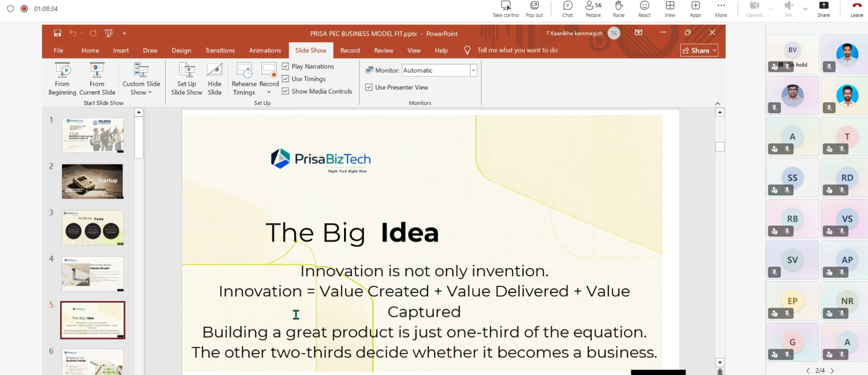Open the Help tab

click(x=441, y=50)
